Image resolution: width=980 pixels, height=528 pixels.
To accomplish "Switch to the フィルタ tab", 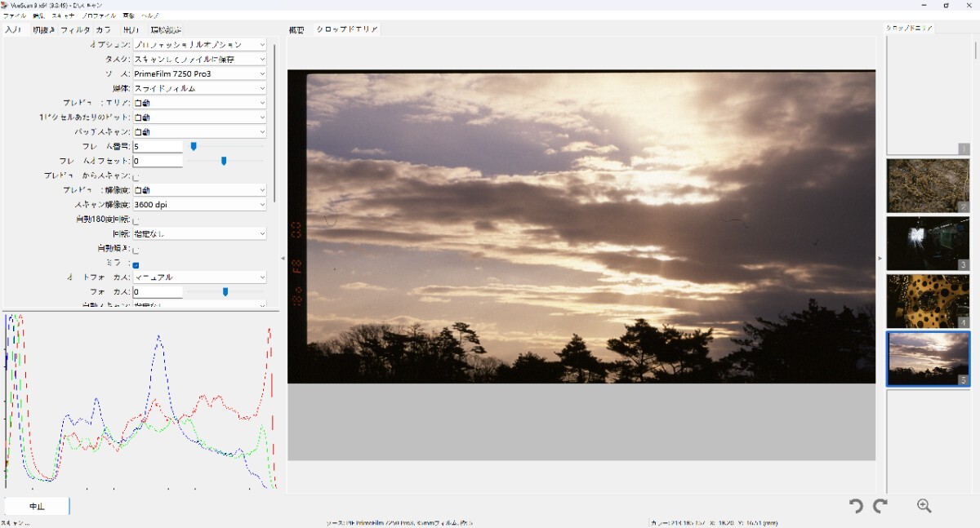I will pos(75,30).
